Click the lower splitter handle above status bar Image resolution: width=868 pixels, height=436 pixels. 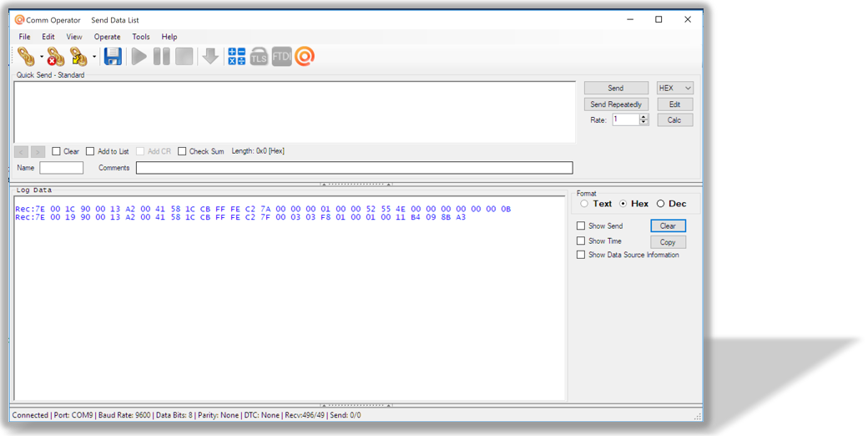click(x=356, y=405)
